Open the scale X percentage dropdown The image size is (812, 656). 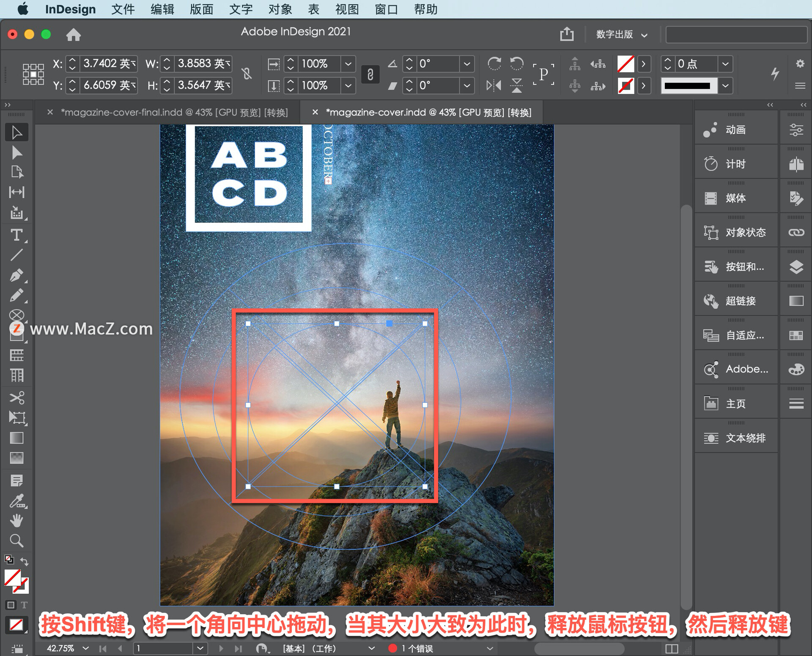(348, 64)
